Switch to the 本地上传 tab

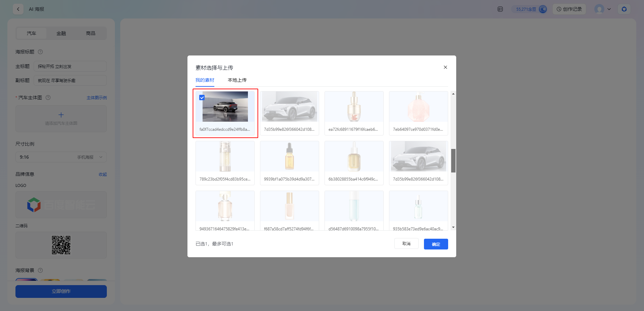(x=237, y=80)
